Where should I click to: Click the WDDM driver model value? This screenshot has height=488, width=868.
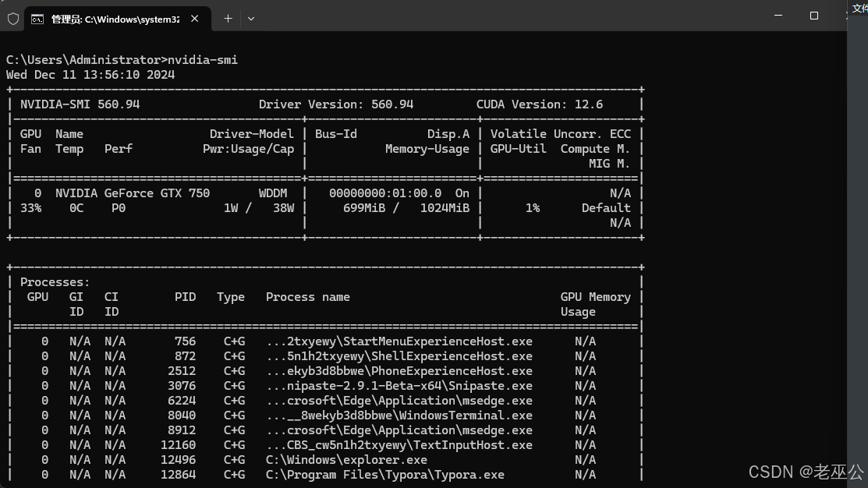pyautogui.click(x=273, y=193)
